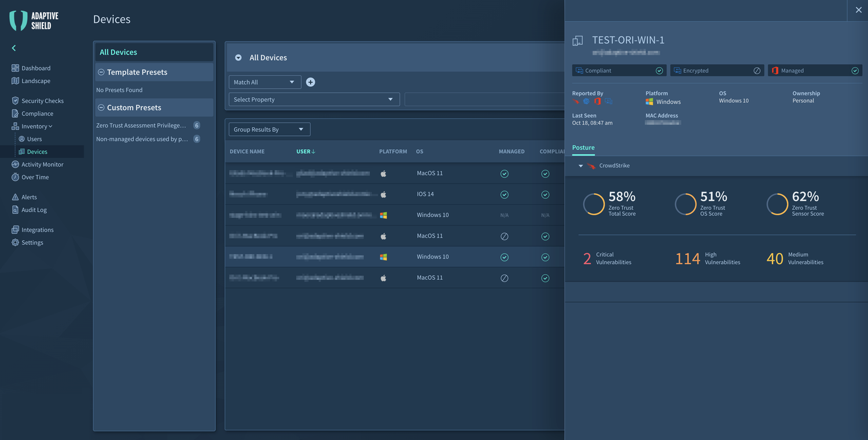Click the 51% Zero Trust OS Score ring
Viewport: 868px width, 440px height.
pyautogui.click(x=686, y=204)
